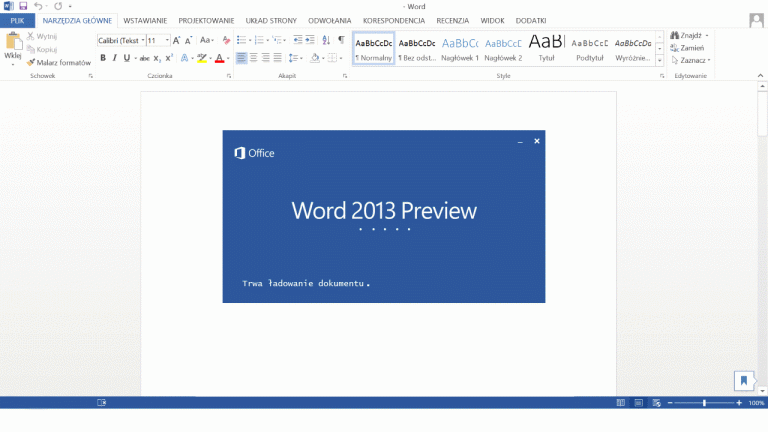Toggle show paragraph marks
Screen dimensions: 768x432
coord(341,40)
